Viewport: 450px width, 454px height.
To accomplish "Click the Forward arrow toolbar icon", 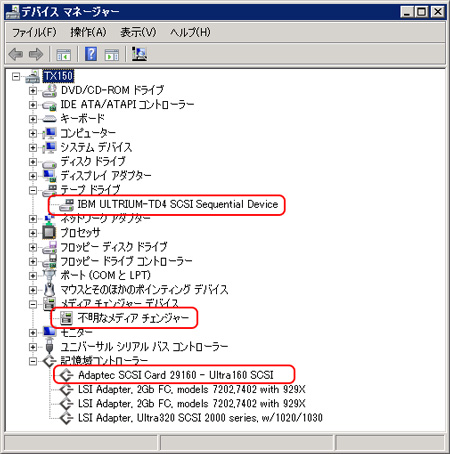I will 36,54.
